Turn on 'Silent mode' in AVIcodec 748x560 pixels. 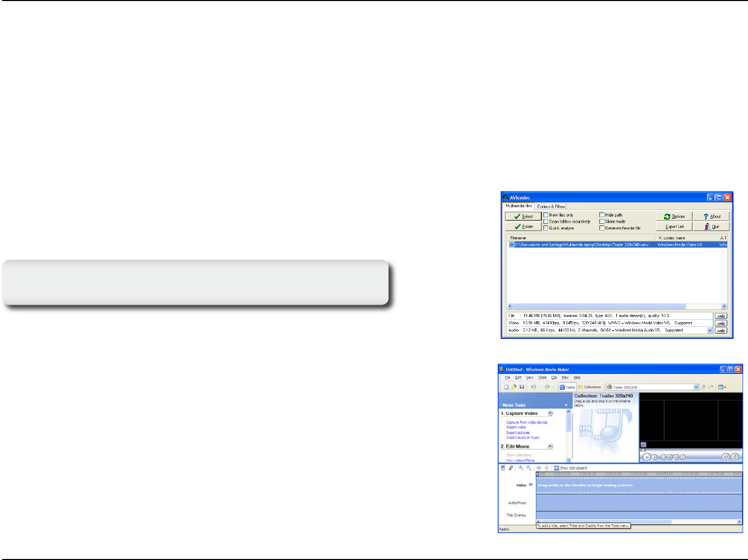click(x=602, y=221)
